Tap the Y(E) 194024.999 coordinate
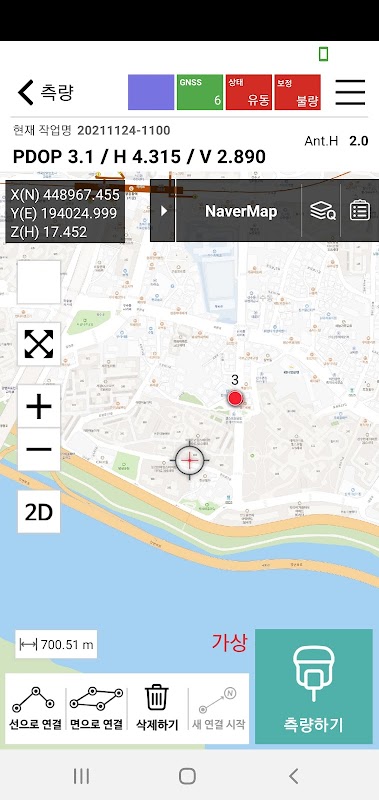 65,213
